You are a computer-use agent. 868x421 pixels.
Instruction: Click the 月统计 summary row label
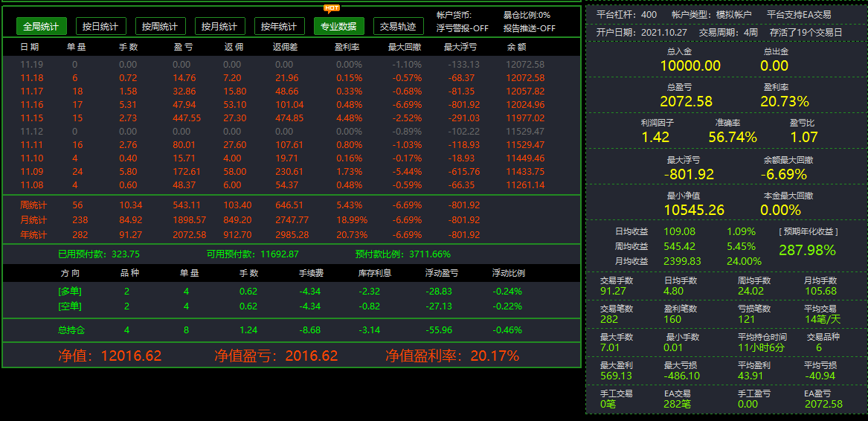pyautogui.click(x=33, y=220)
